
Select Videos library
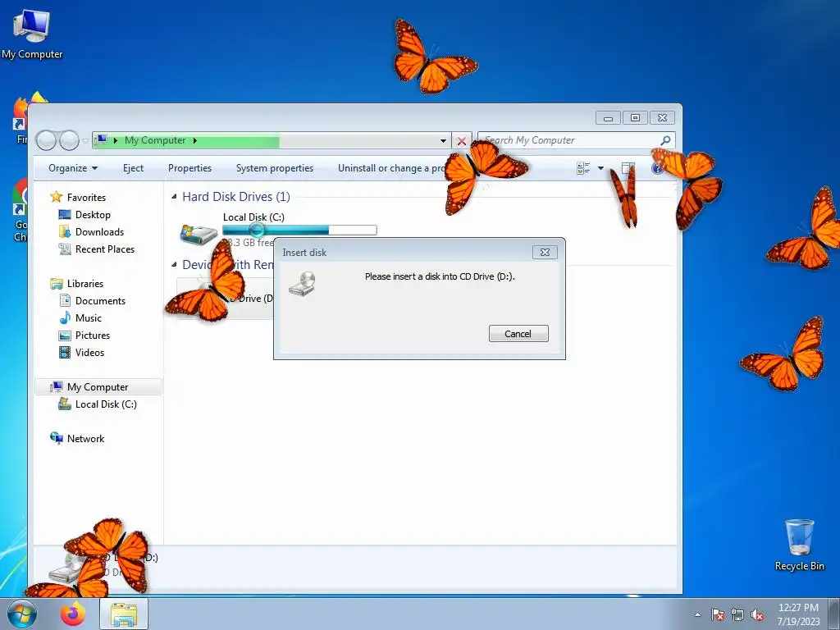click(x=89, y=353)
